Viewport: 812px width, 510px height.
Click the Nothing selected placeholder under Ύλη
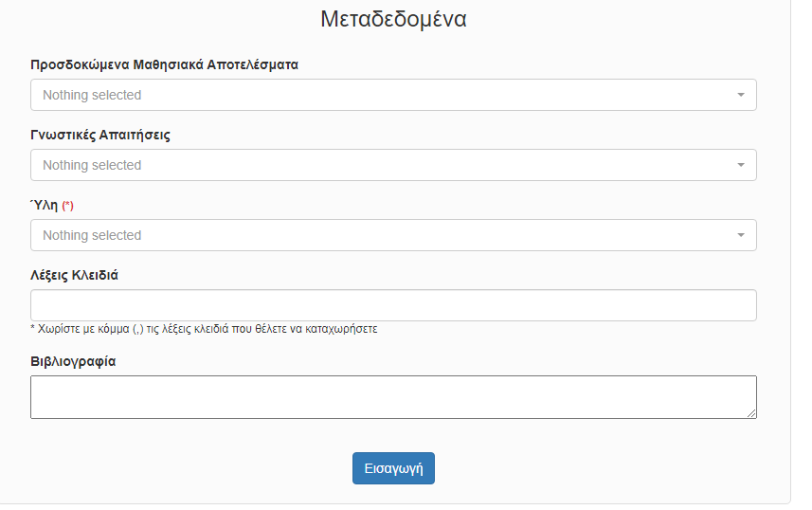[92, 235]
